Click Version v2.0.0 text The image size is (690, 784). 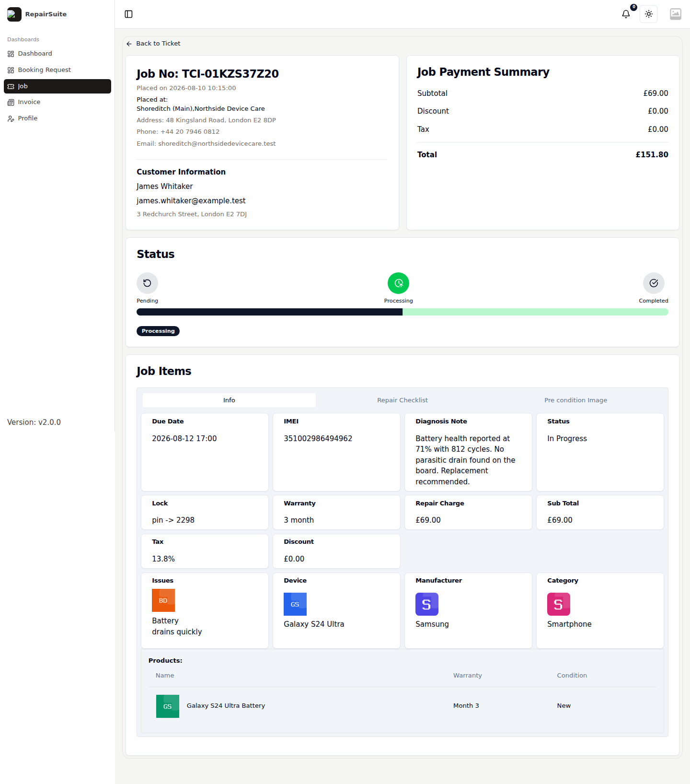34,422
